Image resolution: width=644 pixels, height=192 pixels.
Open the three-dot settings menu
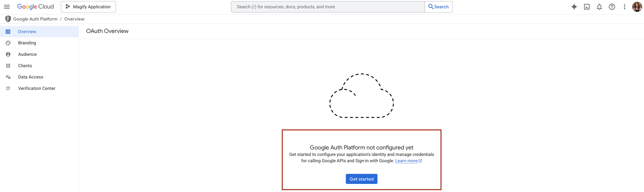click(x=624, y=7)
